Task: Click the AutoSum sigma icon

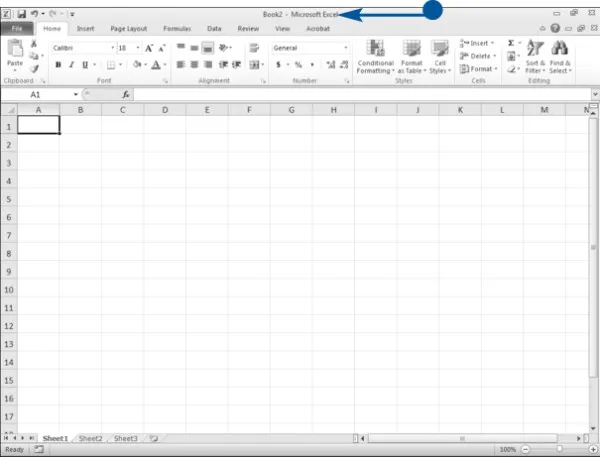Action: click(x=511, y=44)
